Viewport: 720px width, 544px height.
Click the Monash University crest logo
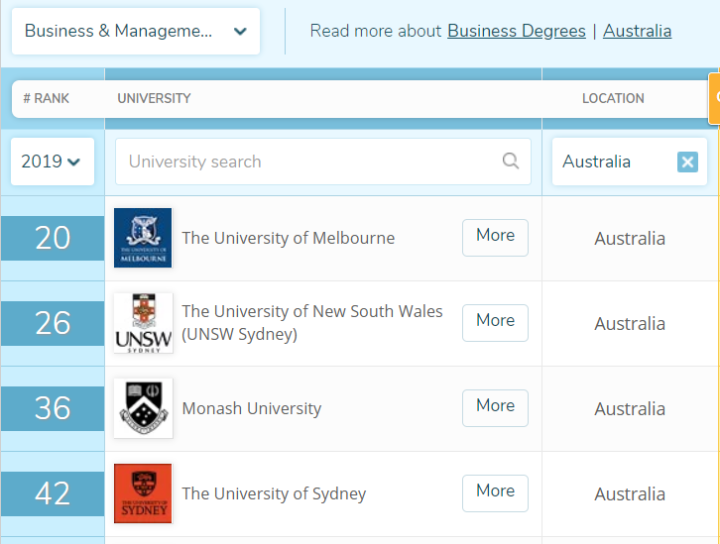coord(143,408)
